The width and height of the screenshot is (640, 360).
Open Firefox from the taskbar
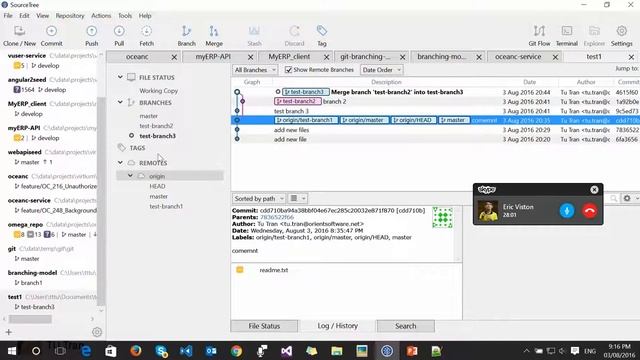point(136,351)
